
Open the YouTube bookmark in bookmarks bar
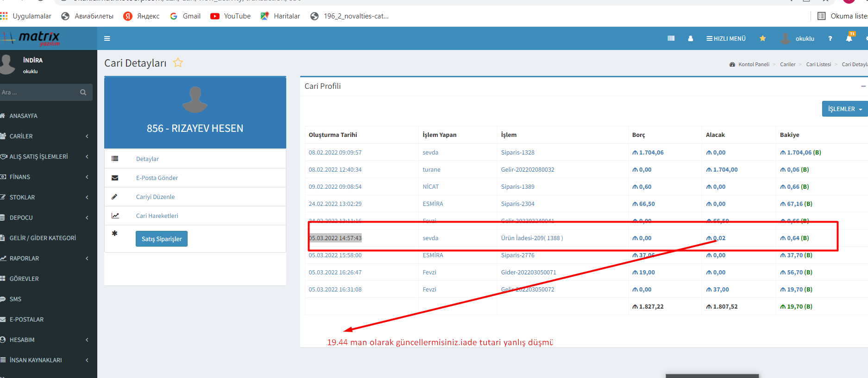click(231, 16)
